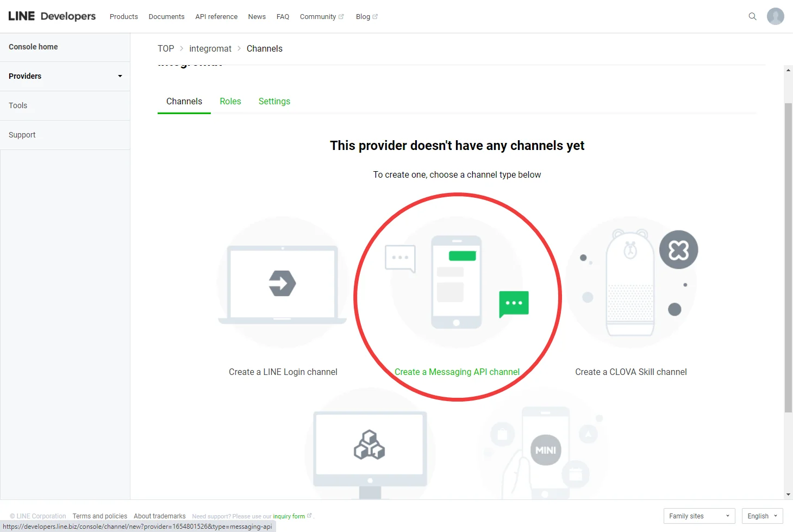The height and width of the screenshot is (532, 793).
Task: Click the Channels breadcrumb text
Action: (265, 48)
